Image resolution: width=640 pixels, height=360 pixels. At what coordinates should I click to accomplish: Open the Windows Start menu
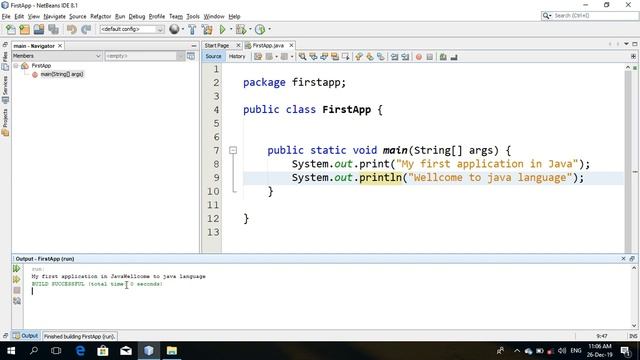11,351
